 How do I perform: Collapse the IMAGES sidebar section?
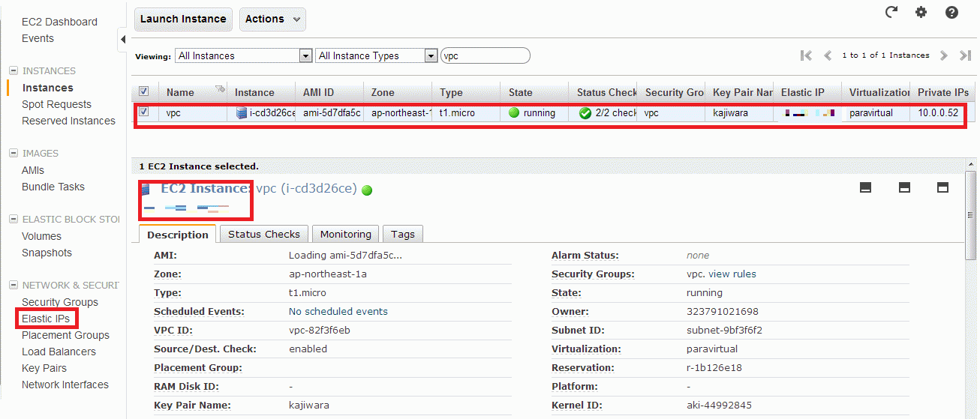(13, 153)
